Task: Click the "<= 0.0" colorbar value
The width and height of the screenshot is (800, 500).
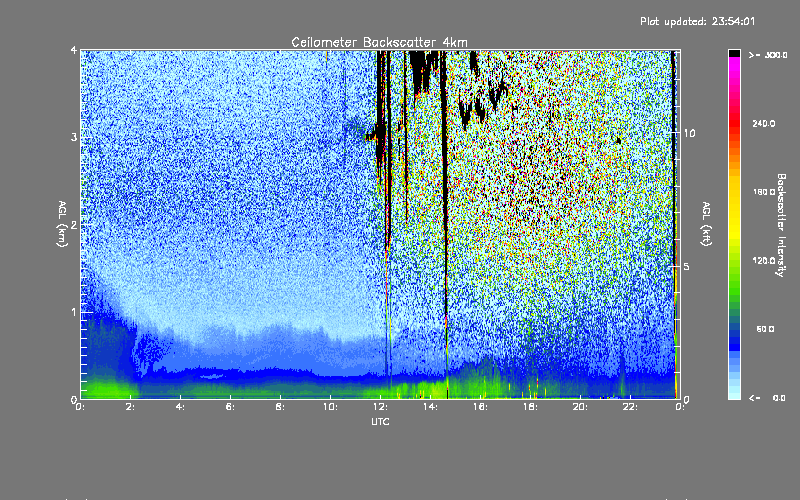Action: click(x=767, y=398)
